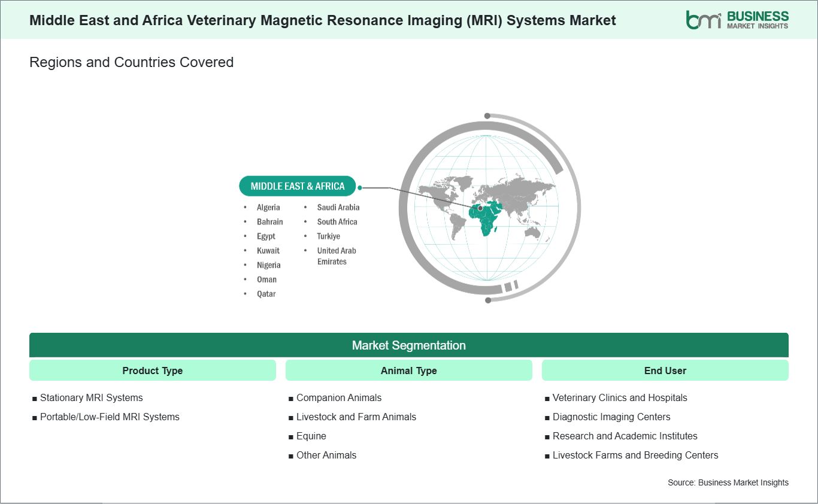Click the Business Market Insights logo
The image size is (818, 504).
(x=737, y=20)
